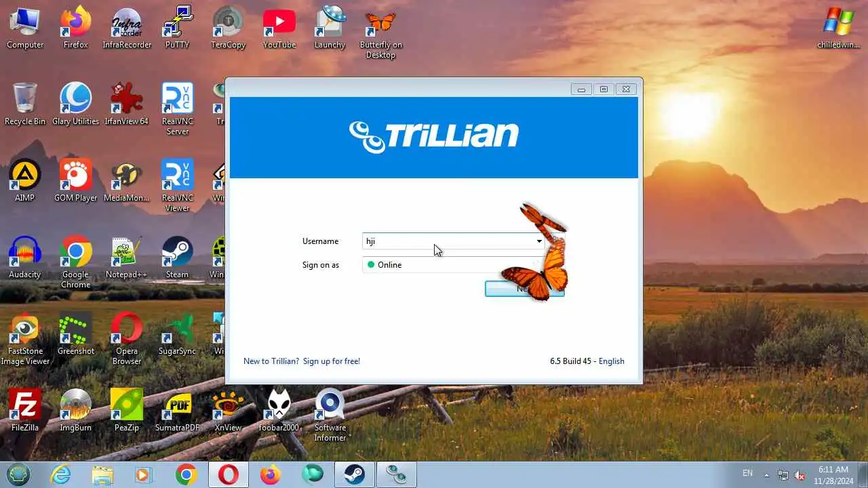Image resolution: width=868 pixels, height=488 pixels.
Task: Open the Computer desktop icon
Action: 25,28
